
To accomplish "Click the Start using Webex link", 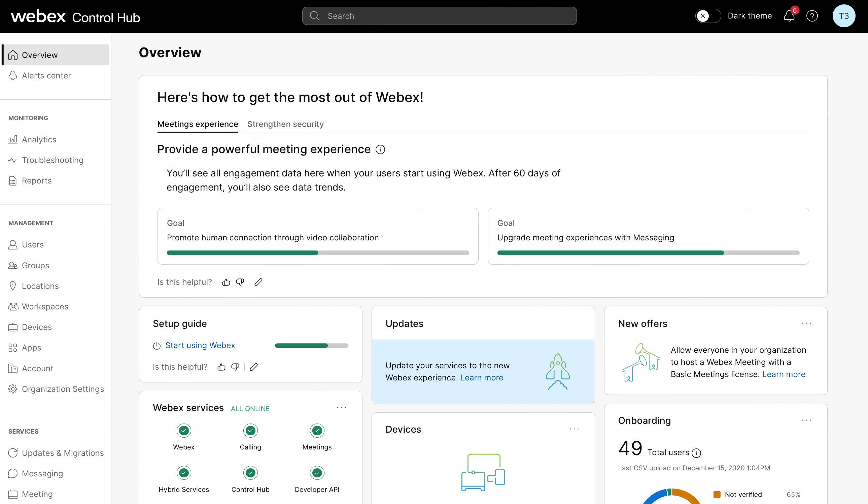I will (x=200, y=345).
